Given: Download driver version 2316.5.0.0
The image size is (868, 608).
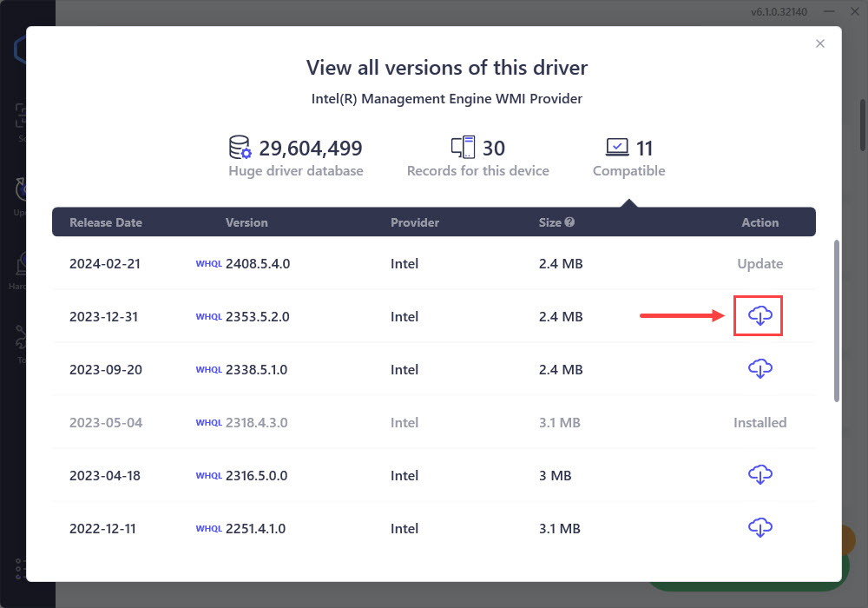Looking at the screenshot, I should tap(759, 475).
